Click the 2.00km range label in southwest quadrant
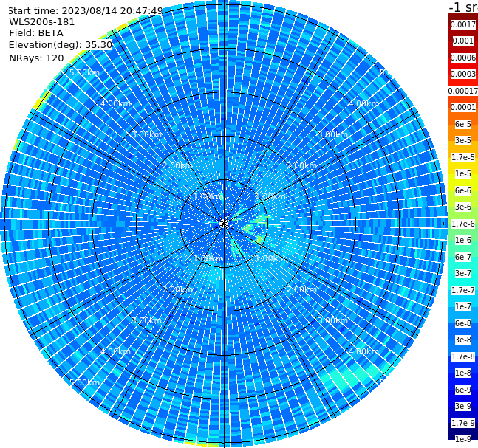 coord(177,289)
